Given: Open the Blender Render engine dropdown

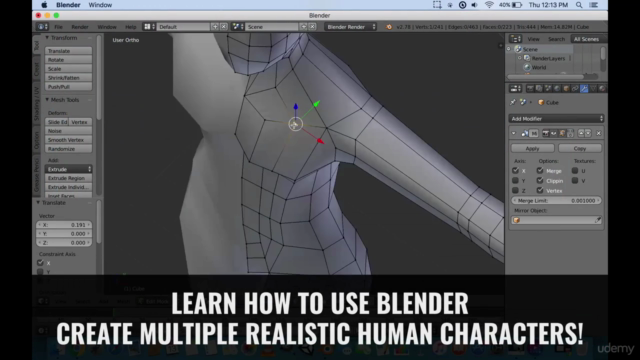Looking at the screenshot, I should tap(351, 27).
